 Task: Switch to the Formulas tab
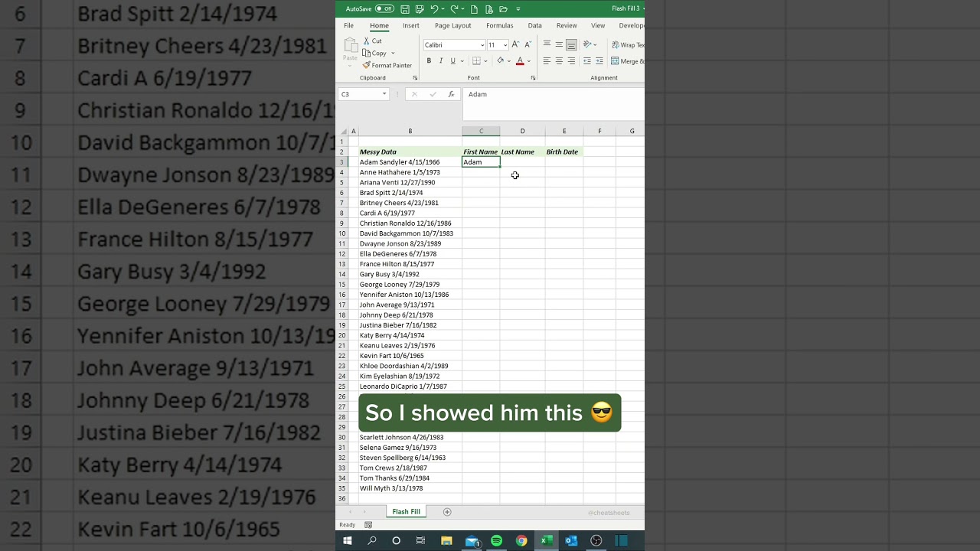pyautogui.click(x=500, y=26)
